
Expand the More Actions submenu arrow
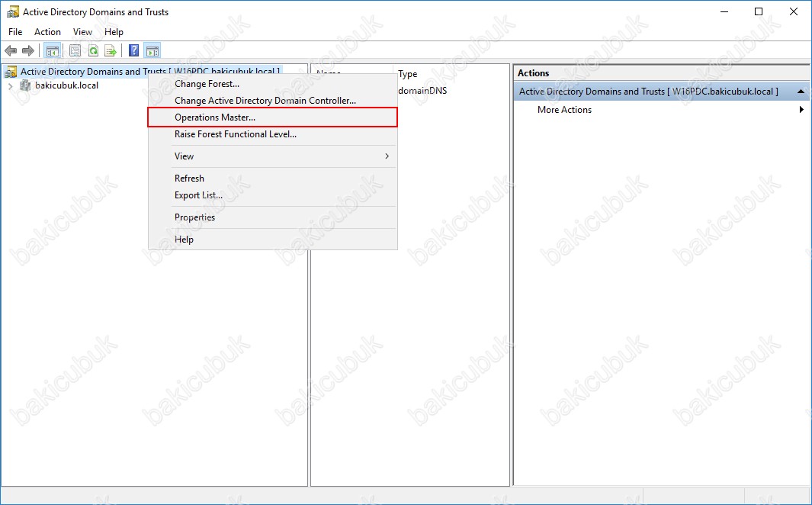pos(801,110)
